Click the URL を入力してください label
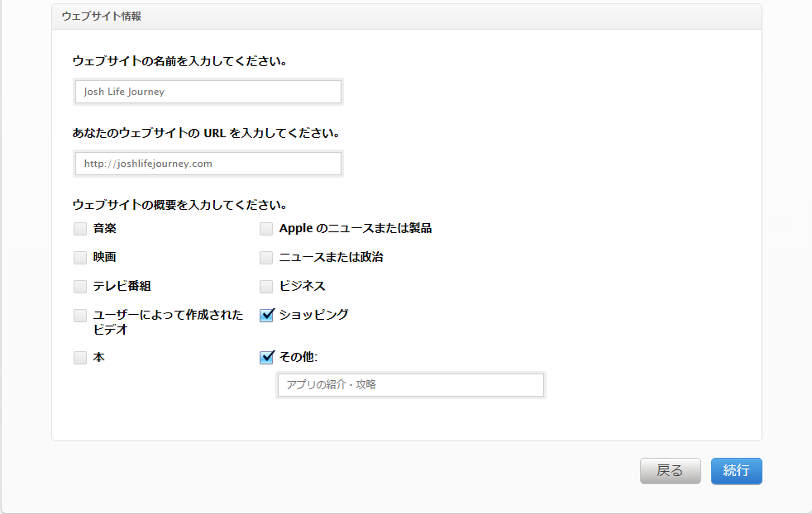This screenshot has height=514, width=812. click(x=207, y=133)
